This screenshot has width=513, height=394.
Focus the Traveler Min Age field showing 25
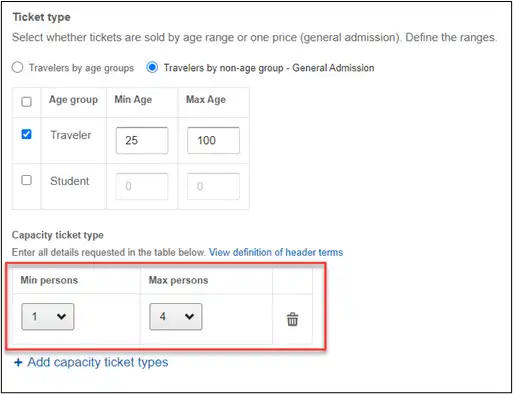point(142,140)
